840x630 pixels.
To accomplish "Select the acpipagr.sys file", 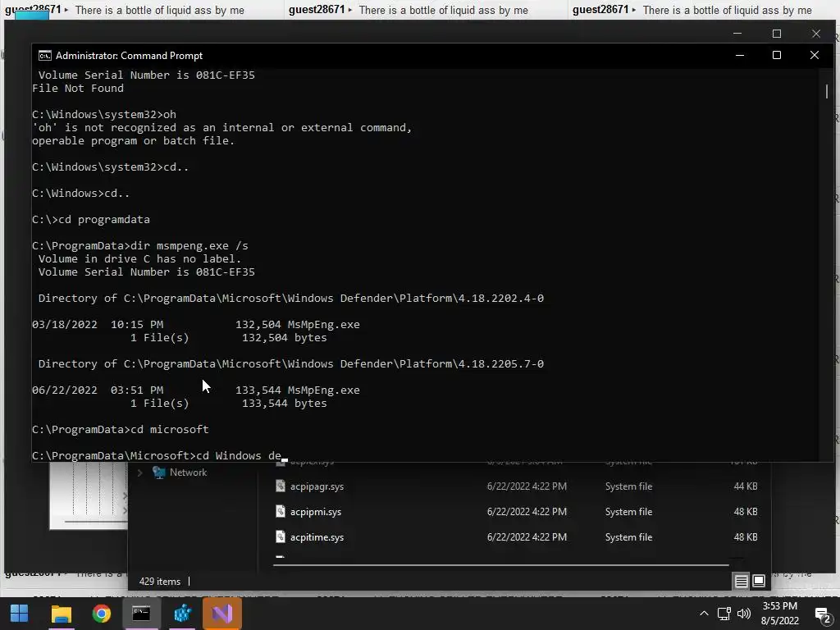I will [317, 486].
